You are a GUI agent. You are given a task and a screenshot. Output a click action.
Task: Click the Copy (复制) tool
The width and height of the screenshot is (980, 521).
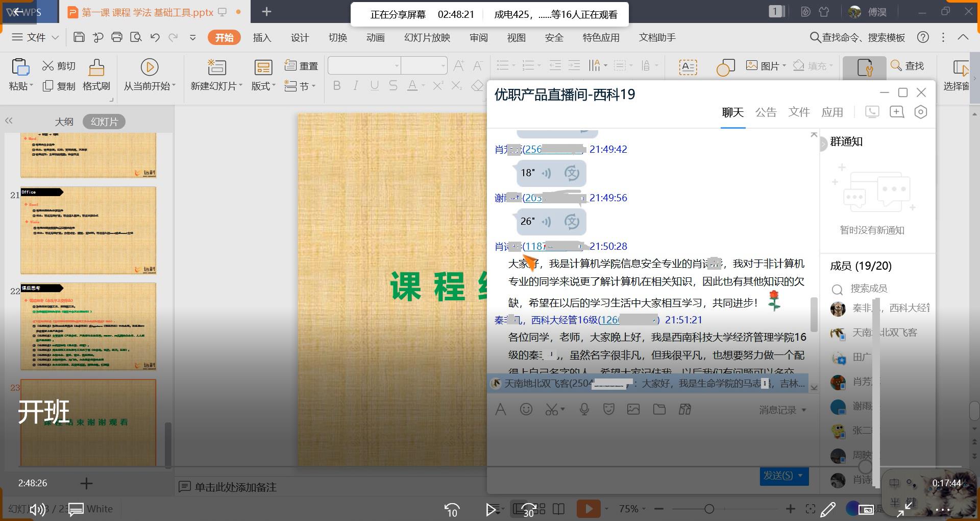coord(59,86)
